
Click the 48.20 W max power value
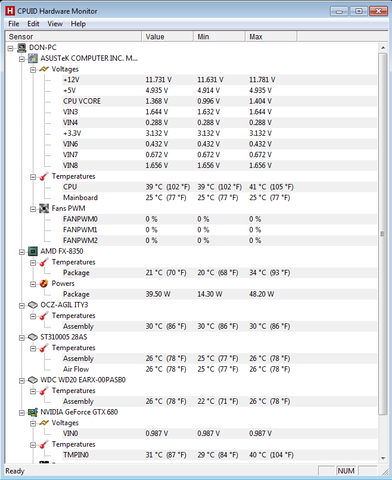pos(262,294)
